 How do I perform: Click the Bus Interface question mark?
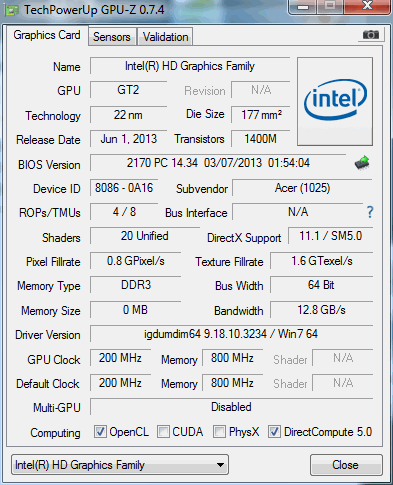pyautogui.click(x=370, y=212)
